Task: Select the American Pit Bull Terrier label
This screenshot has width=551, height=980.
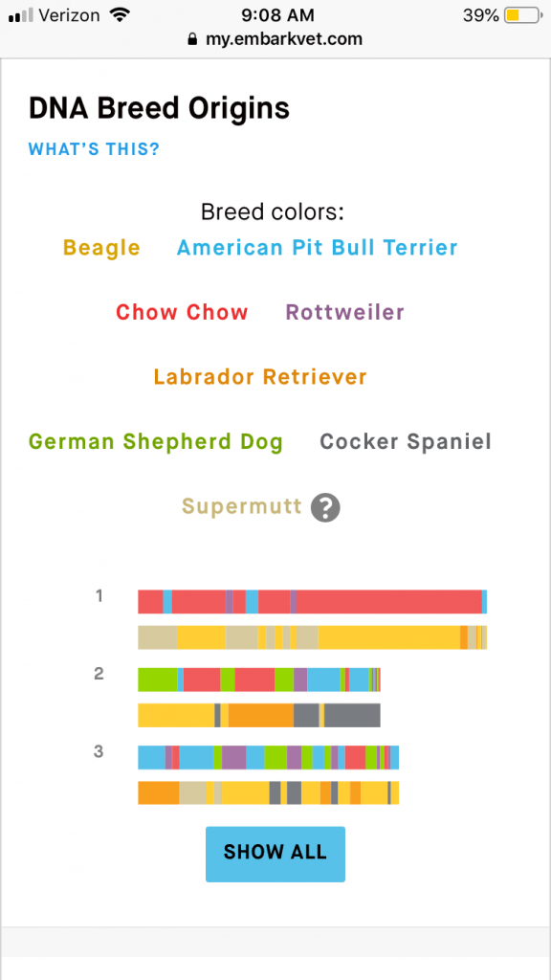Action: pyautogui.click(x=318, y=248)
